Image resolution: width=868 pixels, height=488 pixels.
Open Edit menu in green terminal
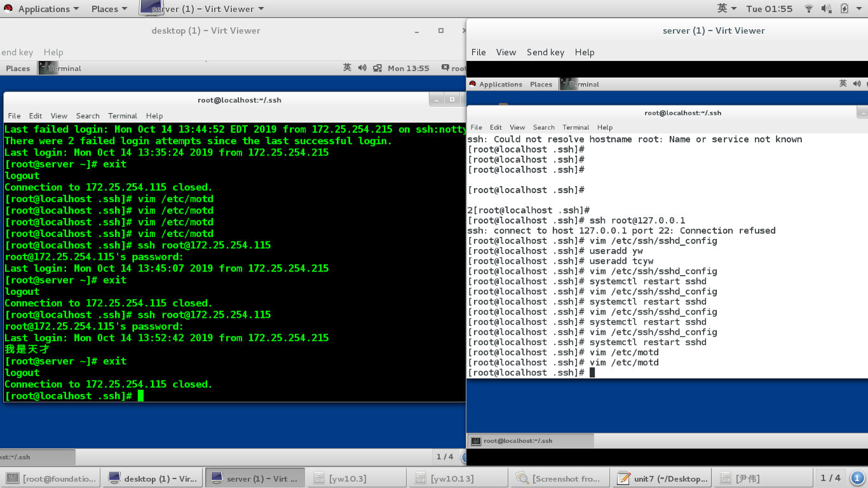(x=36, y=116)
